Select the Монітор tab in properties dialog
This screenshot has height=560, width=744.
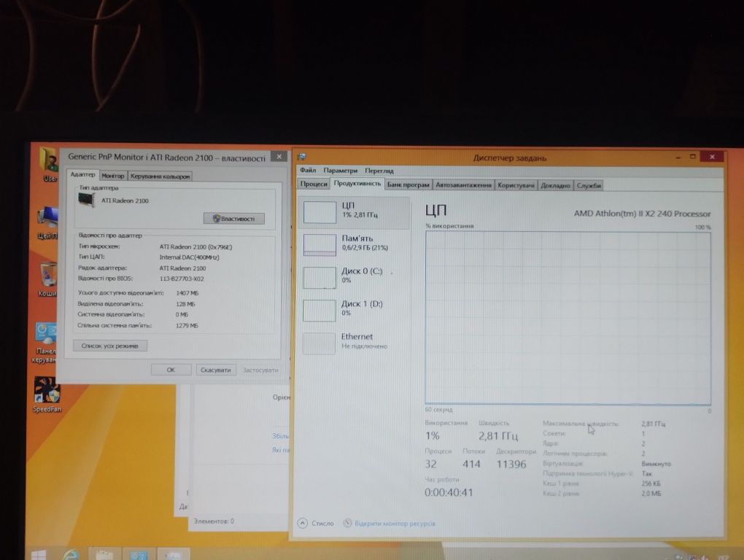tap(113, 176)
